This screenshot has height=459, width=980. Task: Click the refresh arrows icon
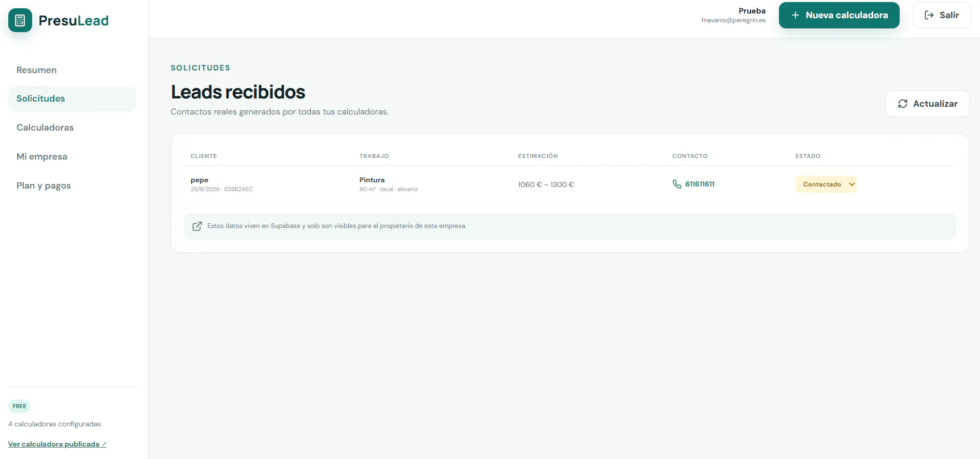click(903, 104)
